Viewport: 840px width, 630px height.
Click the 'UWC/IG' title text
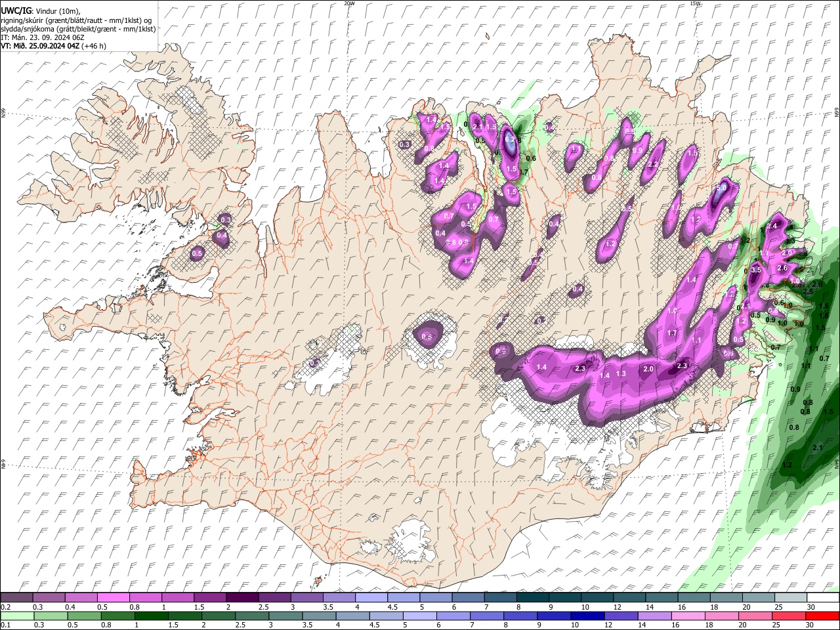click(x=16, y=10)
